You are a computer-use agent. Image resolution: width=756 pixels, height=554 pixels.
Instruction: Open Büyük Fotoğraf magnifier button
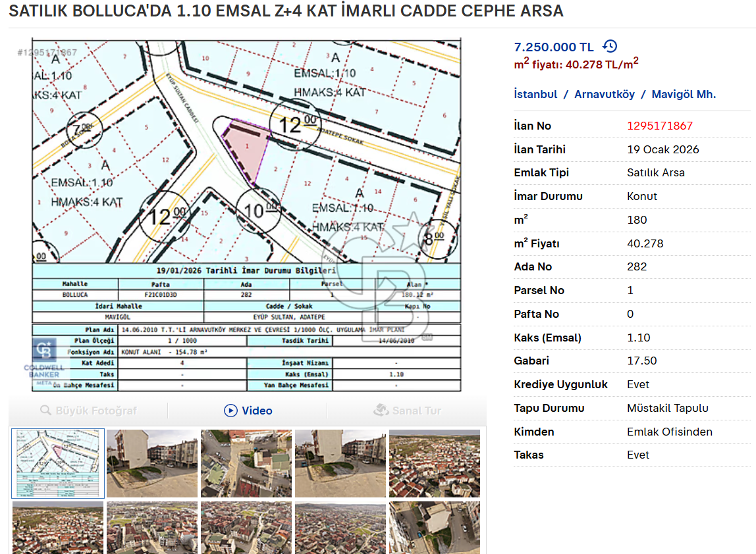(89, 411)
